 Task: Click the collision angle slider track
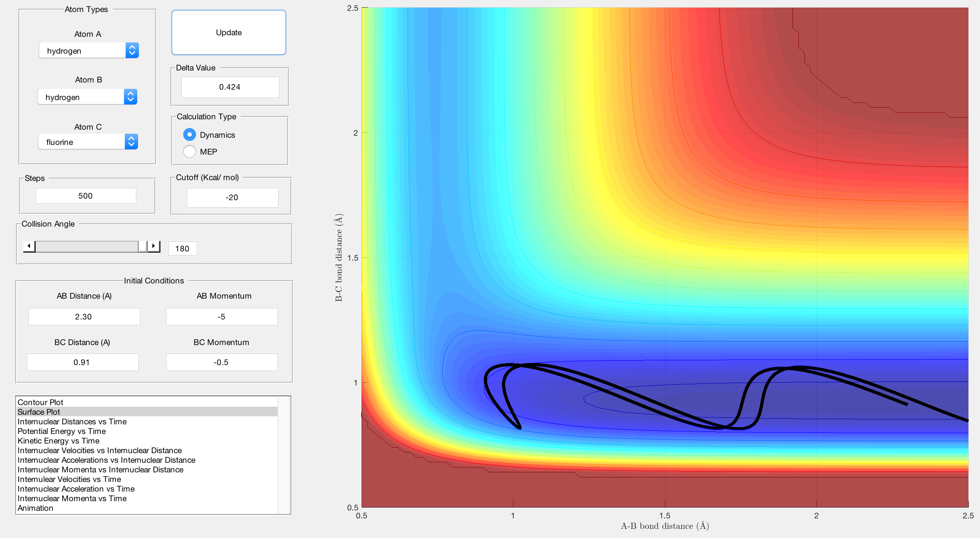pyautogui.click(x=86, y=247)
